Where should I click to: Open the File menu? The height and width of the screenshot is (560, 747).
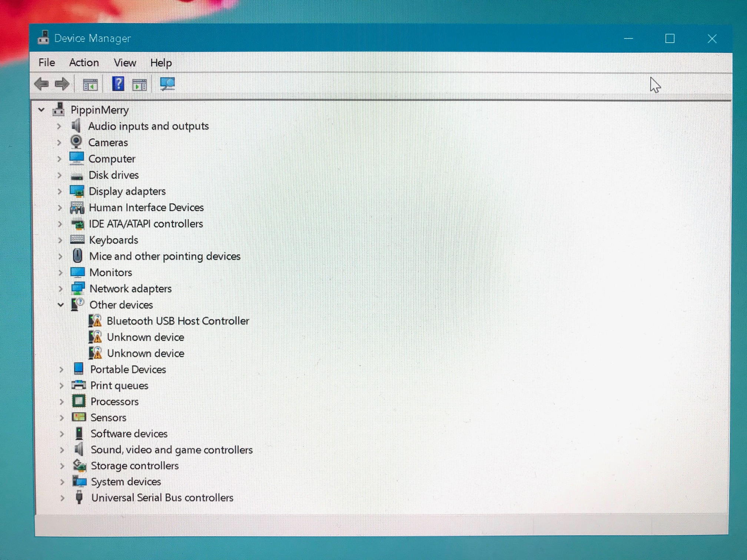tap(47, 63)
